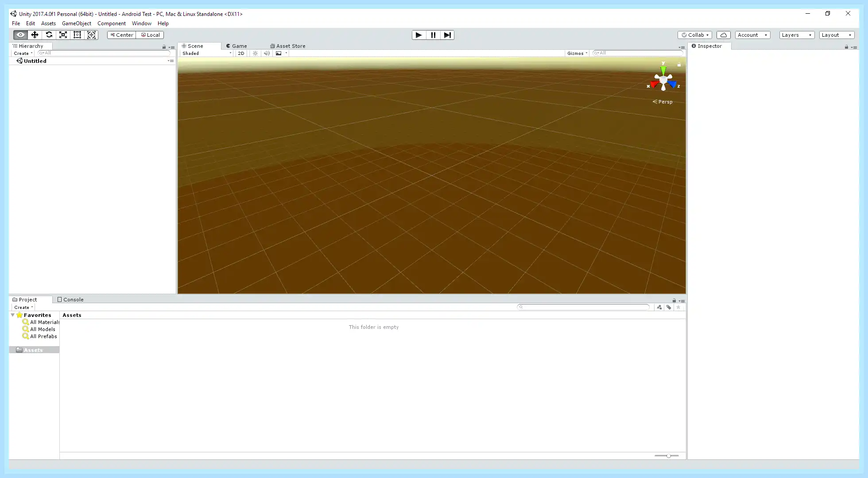The image size is (868, 478).
Task: Switch to the Hierarchy tab
Action: coord(30,46)
